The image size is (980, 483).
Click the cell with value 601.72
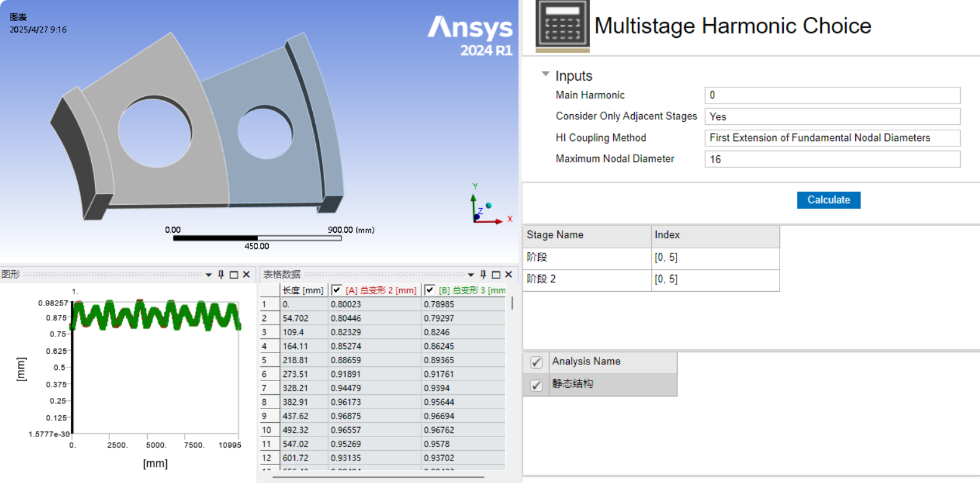(x=303, y=458)
